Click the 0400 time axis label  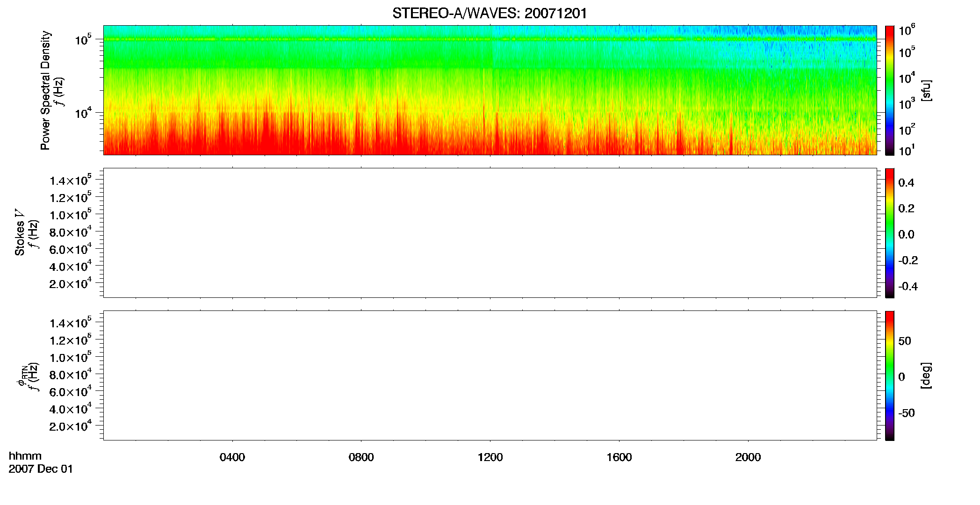tap(232, 457)
